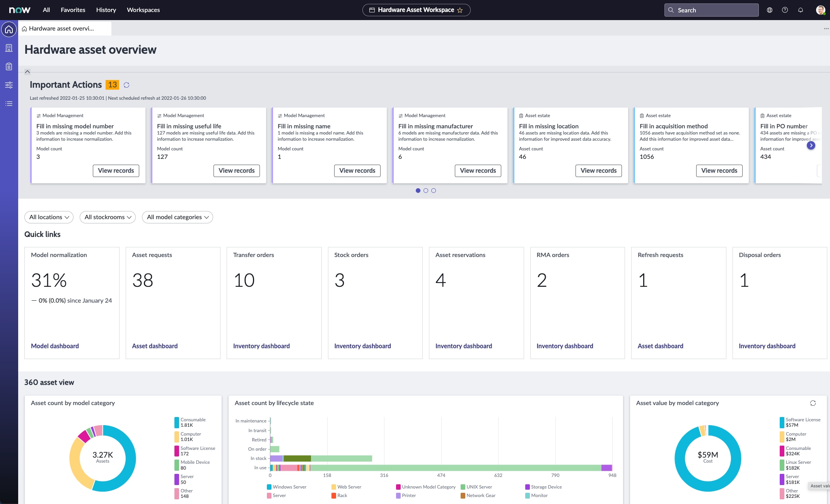Screen dimensions: 830x504
Task: Click the In use bar in lifecycle chart
Action: pos(441,468)
